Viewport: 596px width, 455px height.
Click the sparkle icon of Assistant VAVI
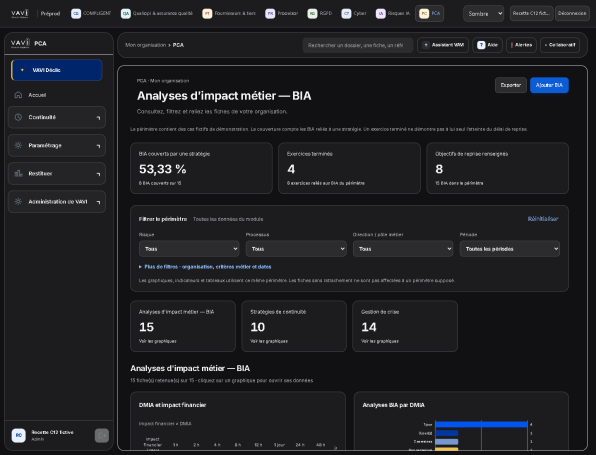pos(426,45)
